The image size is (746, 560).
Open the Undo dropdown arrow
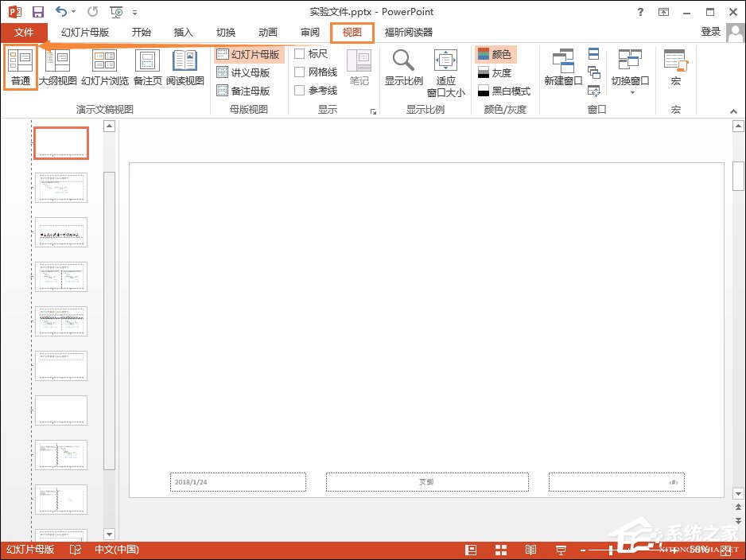click(74, 12)
